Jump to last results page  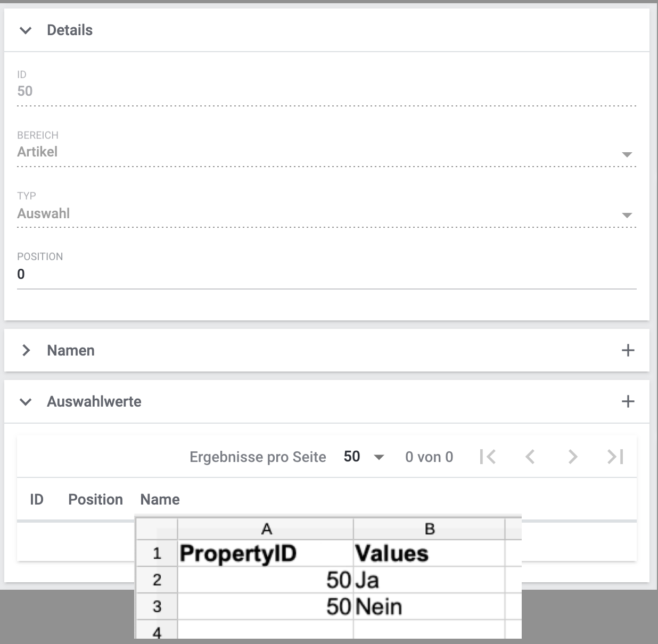[x=615, y=457]
